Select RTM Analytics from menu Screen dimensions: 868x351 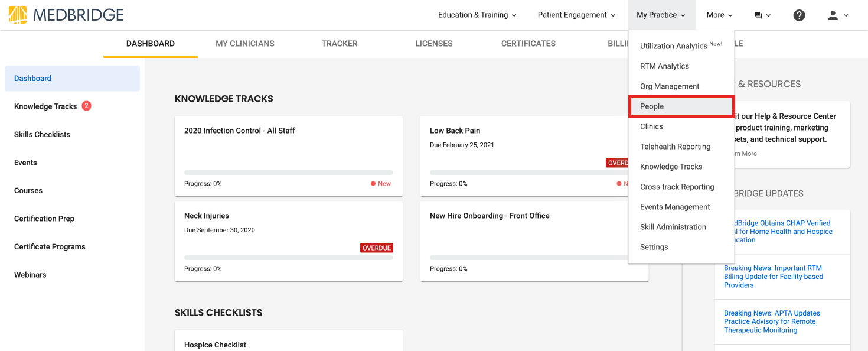(681, 66)
